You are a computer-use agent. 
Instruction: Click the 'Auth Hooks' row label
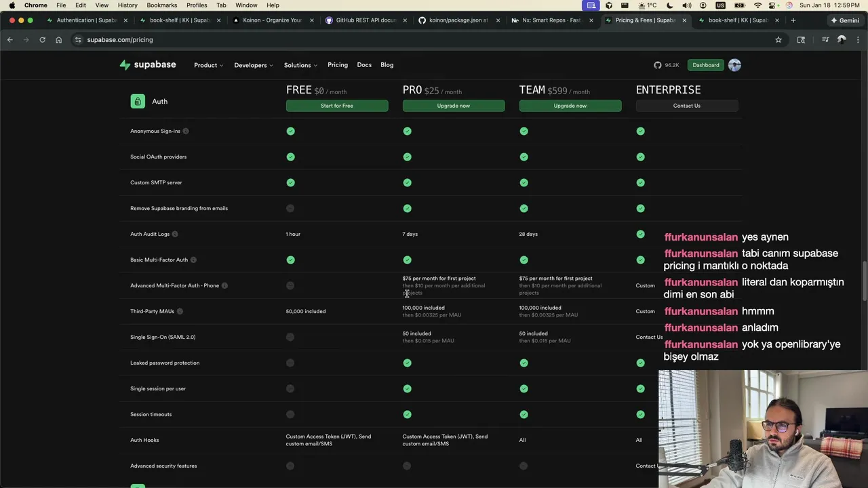[144, 440]
